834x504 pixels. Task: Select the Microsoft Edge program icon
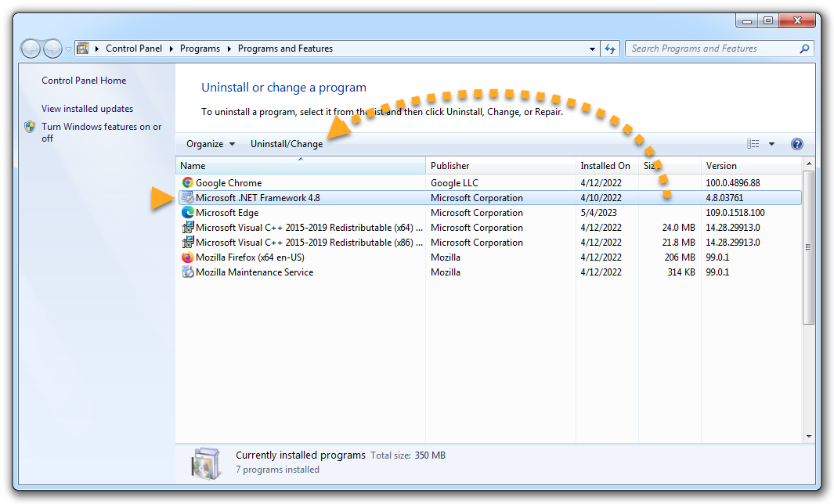point(187,213)
